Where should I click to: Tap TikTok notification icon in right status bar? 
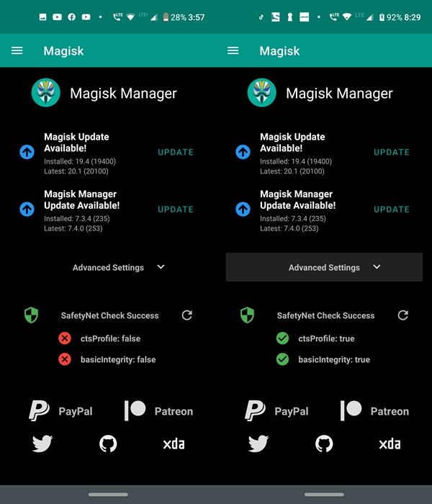pyautogui.click(x=261, y=17)
